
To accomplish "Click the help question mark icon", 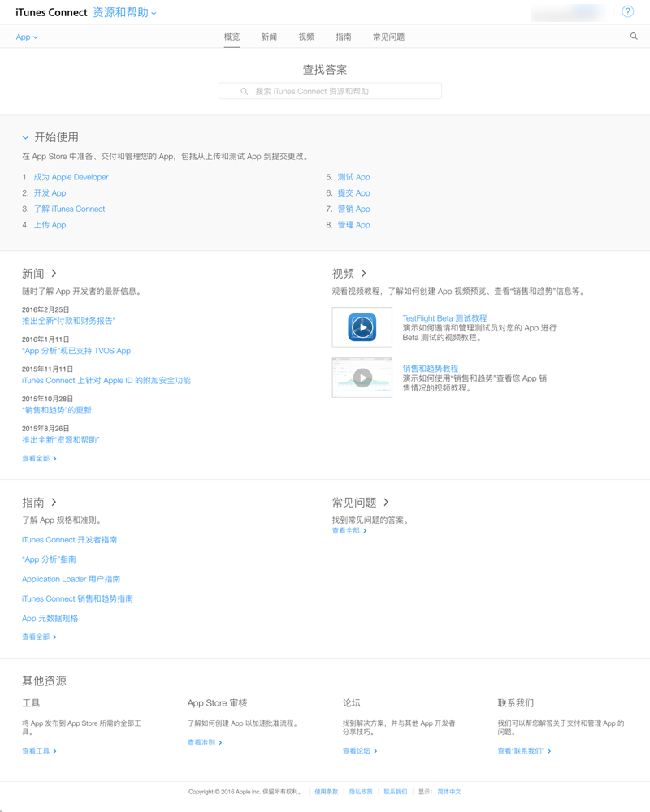I will click(x=628, y=12).
